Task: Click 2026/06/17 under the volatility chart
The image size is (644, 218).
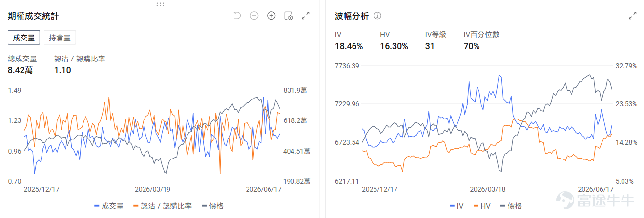Action: [x=595, y=189]
